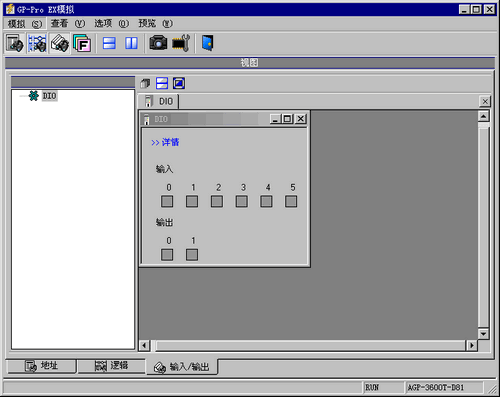Tile windows horizontally using toolbar icon
This screenshot has height=397, width=500.
(x=109, y=43)
